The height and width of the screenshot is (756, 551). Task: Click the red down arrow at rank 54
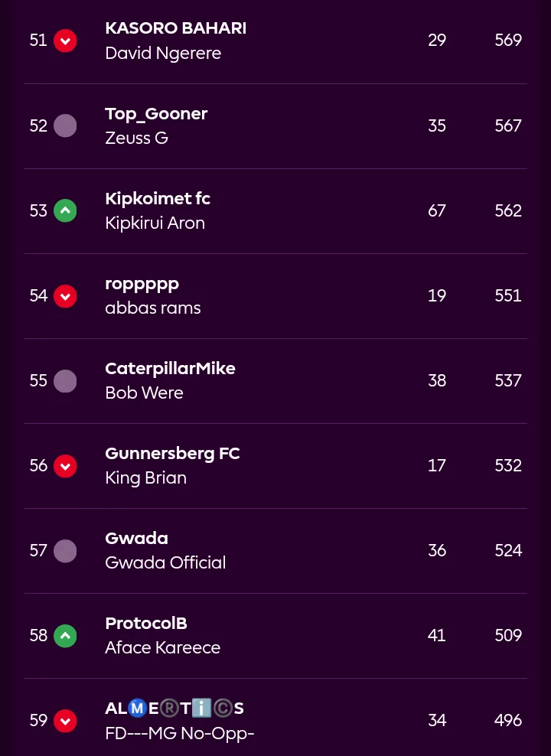[65, 295]
